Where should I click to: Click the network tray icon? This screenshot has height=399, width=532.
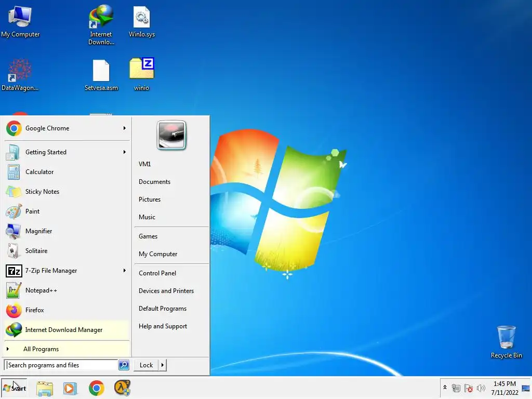click(456, 388)
